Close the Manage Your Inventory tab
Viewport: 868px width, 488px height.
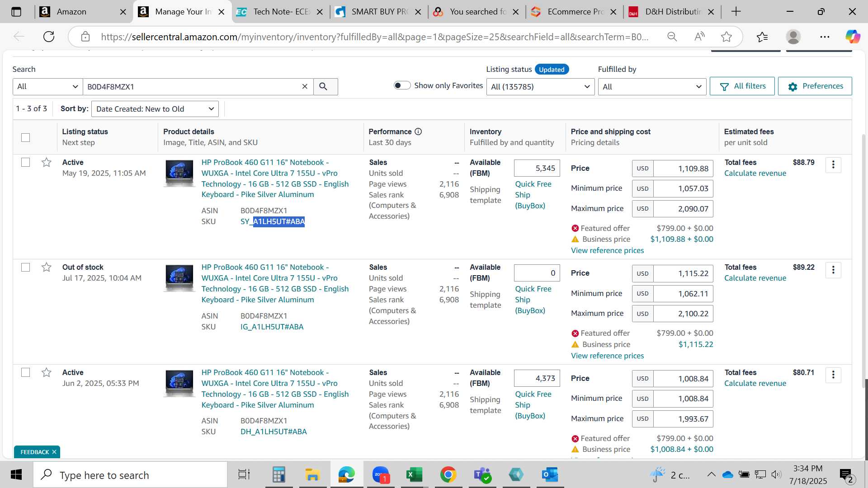(x=222, y=12)
